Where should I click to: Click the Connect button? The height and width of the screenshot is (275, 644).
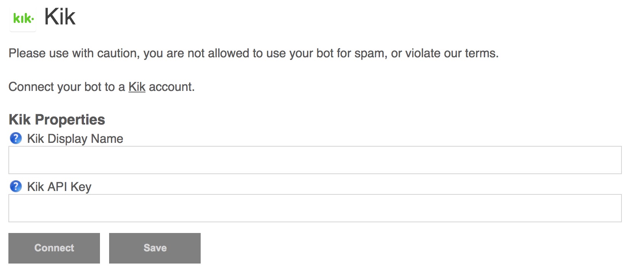(54, 248)
